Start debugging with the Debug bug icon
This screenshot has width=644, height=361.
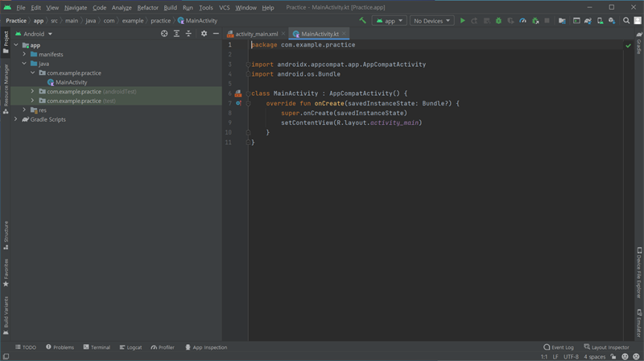498,21
